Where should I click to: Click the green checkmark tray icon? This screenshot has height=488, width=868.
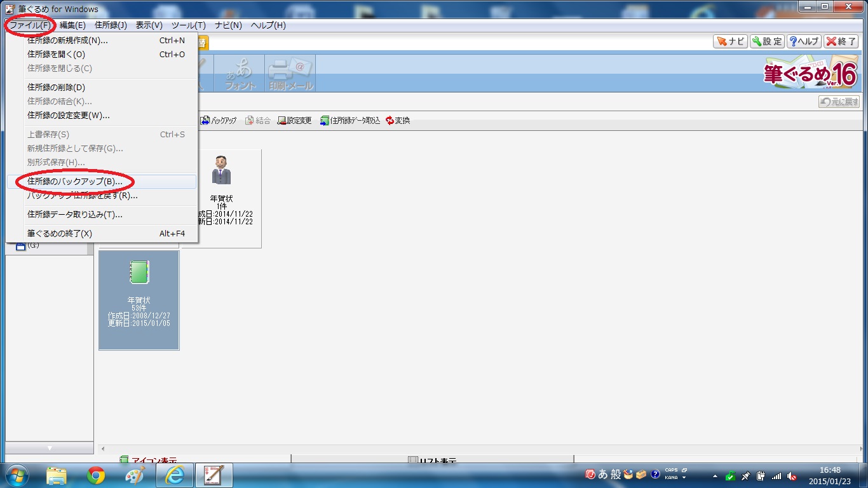coord(731,476)
